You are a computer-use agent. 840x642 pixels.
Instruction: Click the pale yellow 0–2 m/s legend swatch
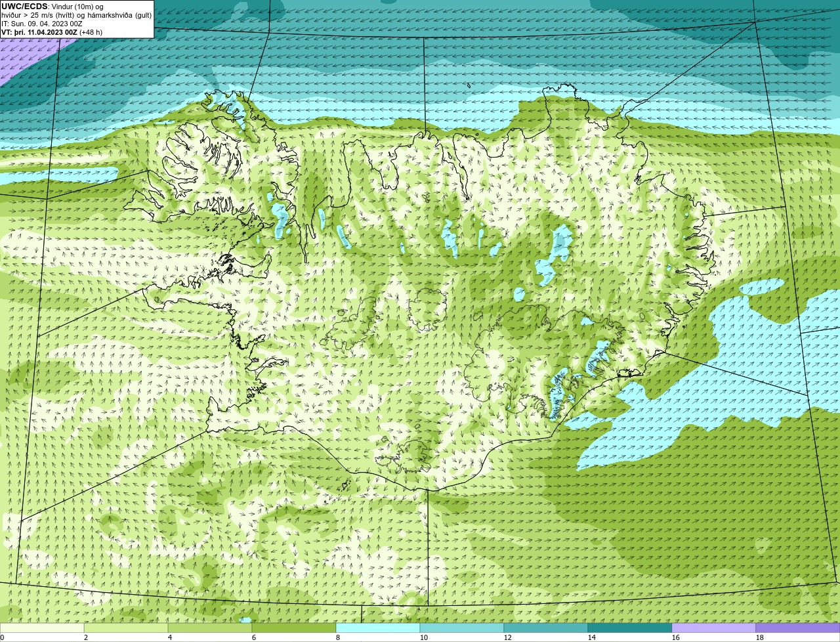42,628
